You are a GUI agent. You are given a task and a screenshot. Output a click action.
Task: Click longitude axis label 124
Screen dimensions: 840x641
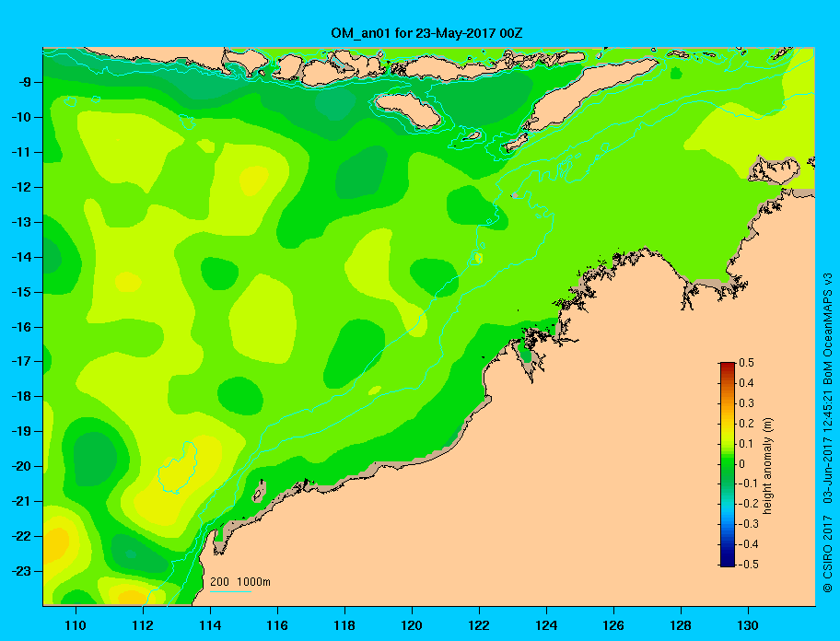[x=546, y=625]
